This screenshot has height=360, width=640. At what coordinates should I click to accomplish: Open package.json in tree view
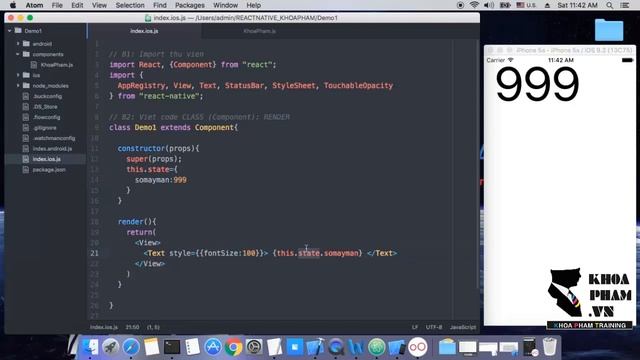click(49, 170)
